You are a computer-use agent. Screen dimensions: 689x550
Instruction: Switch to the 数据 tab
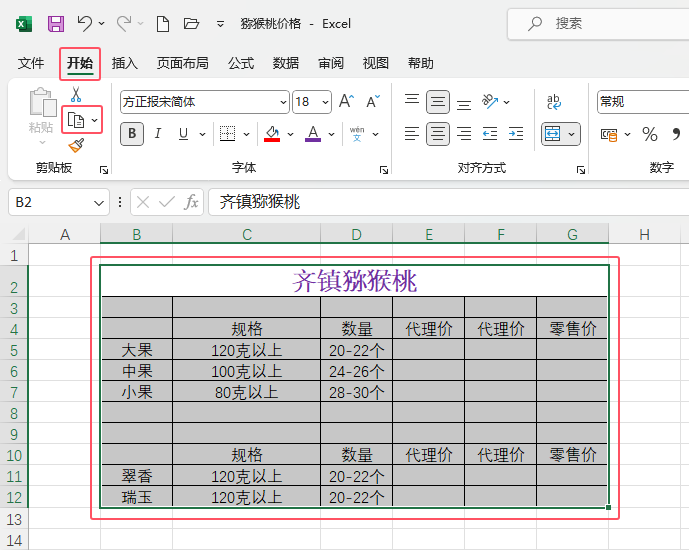click(286, 63)
